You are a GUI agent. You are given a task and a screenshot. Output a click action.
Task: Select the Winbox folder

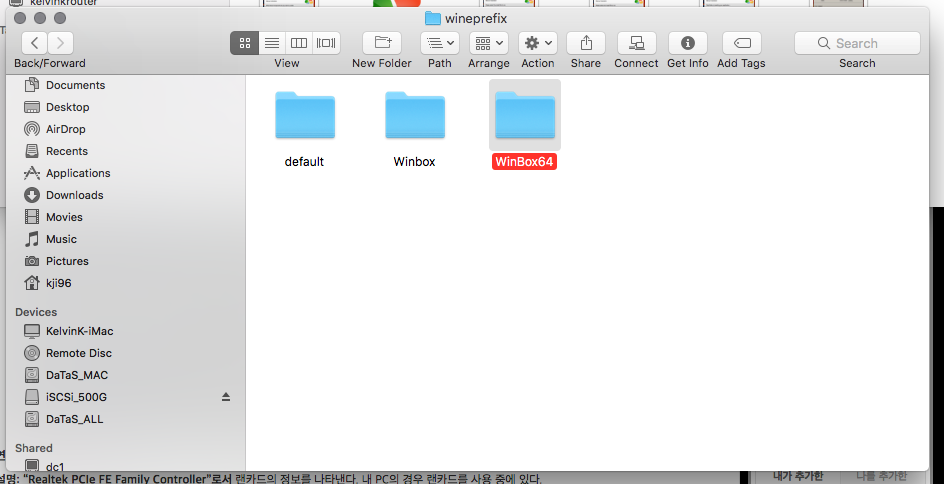pyautogui.click(x=415, y=115)
